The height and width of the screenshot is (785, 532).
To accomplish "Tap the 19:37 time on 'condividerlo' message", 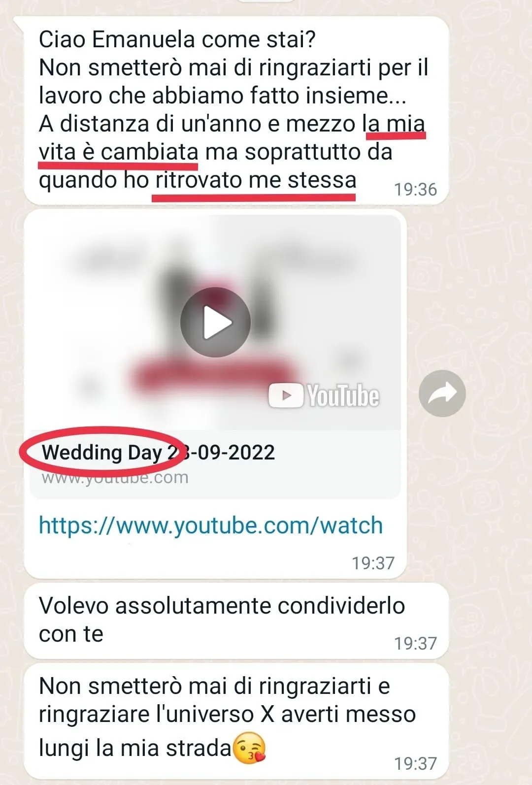I will coord(415,643).
